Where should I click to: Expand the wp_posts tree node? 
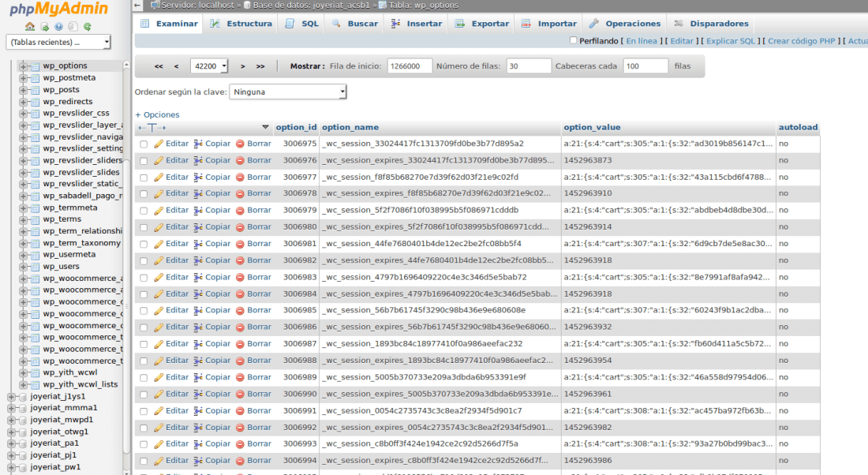[x=23, y=90]
